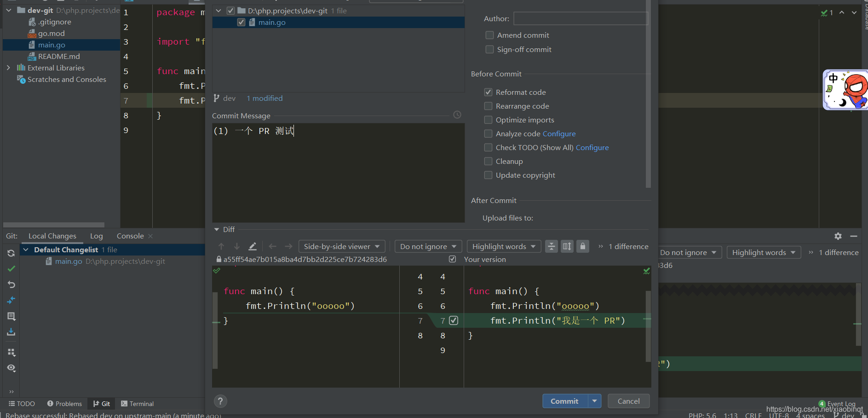Click the Cancel button

(628, 401)
